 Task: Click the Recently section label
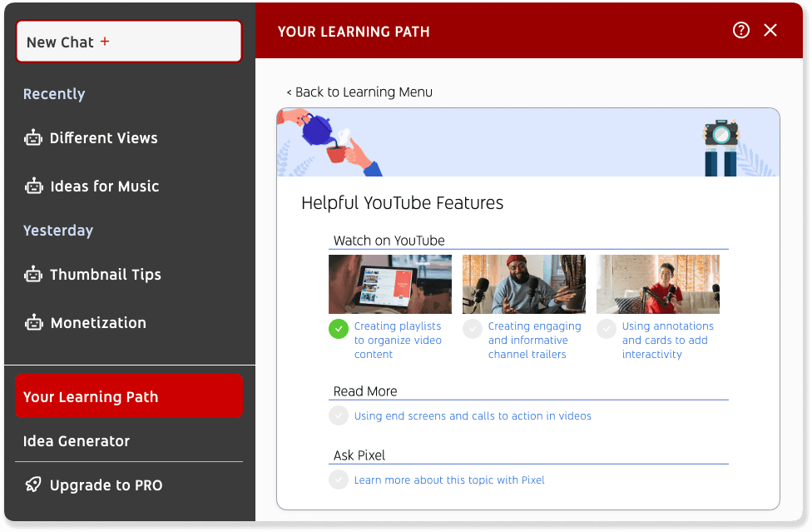click(x=54, y=94)
